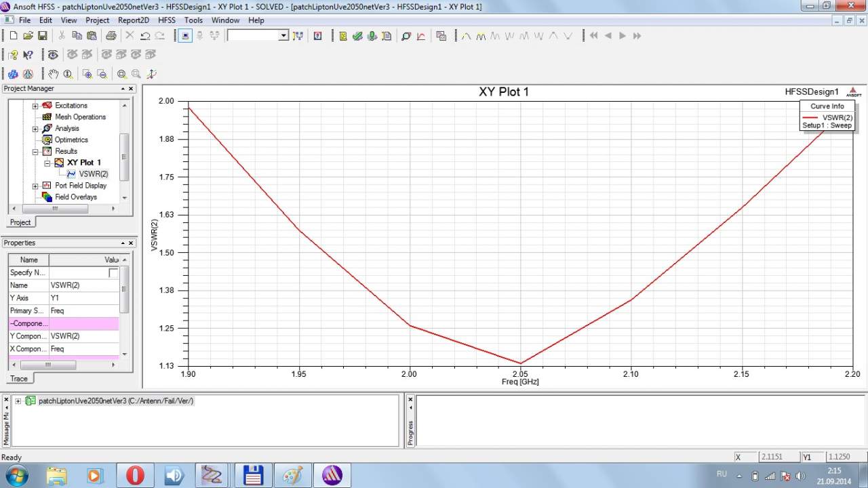The height and width of the screenshot is (488, 868).
Task: Click the VSWR(2) red curve legend swatch
Action: coord(810,117)
